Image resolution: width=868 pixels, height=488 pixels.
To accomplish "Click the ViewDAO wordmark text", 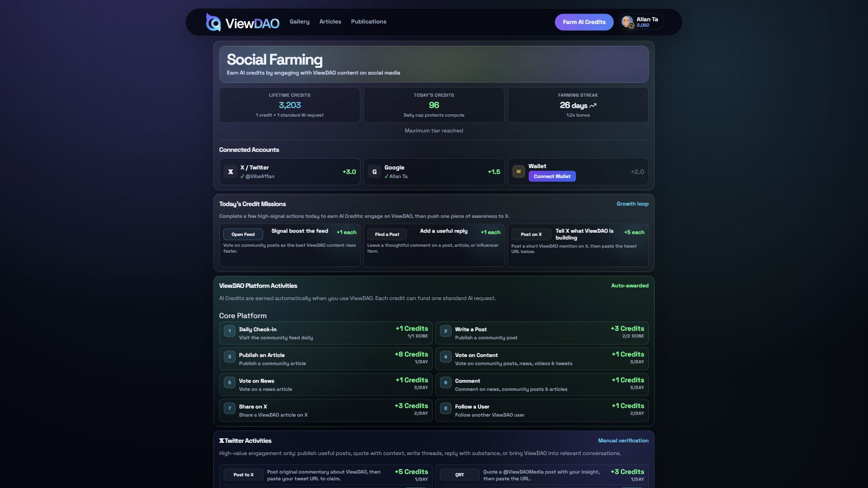I will 252,23.
